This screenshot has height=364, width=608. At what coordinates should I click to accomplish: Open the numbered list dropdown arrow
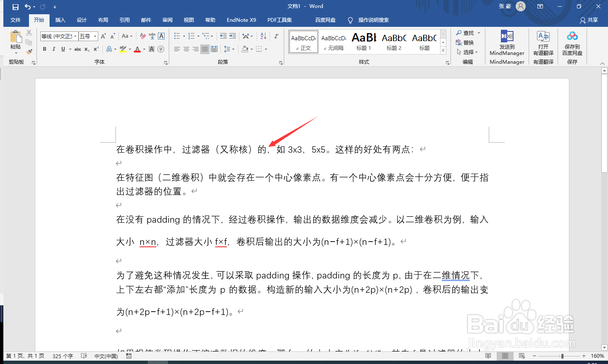tap(198, 36)
